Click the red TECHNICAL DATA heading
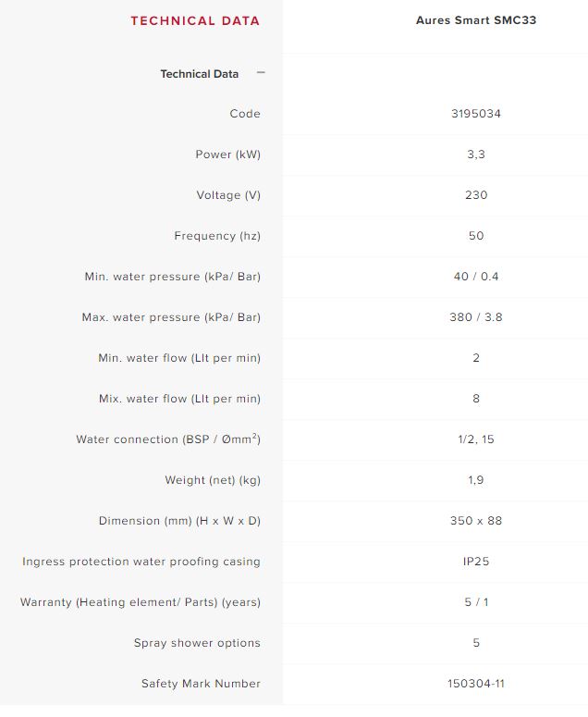The height and width of the screenshot is (717, 588). point(195,20)
